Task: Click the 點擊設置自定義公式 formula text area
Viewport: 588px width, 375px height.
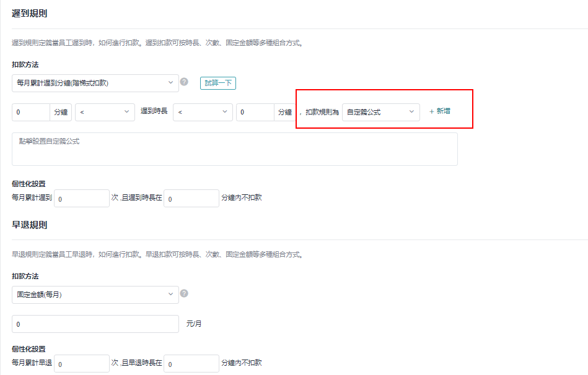Action: point(234,149)
